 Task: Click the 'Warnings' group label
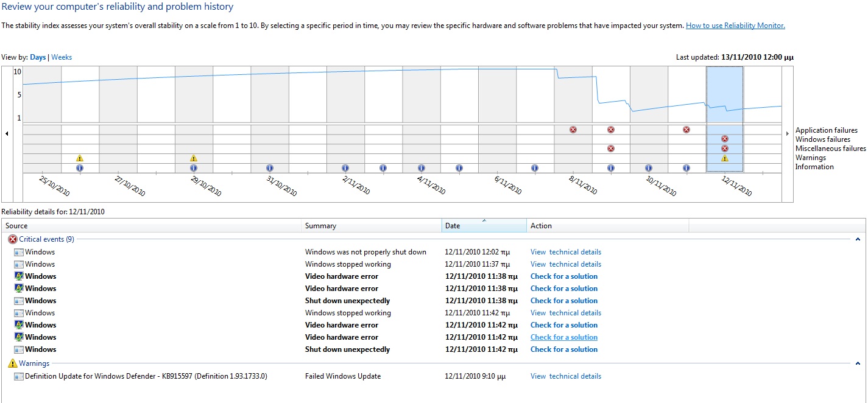coord(34,363)
